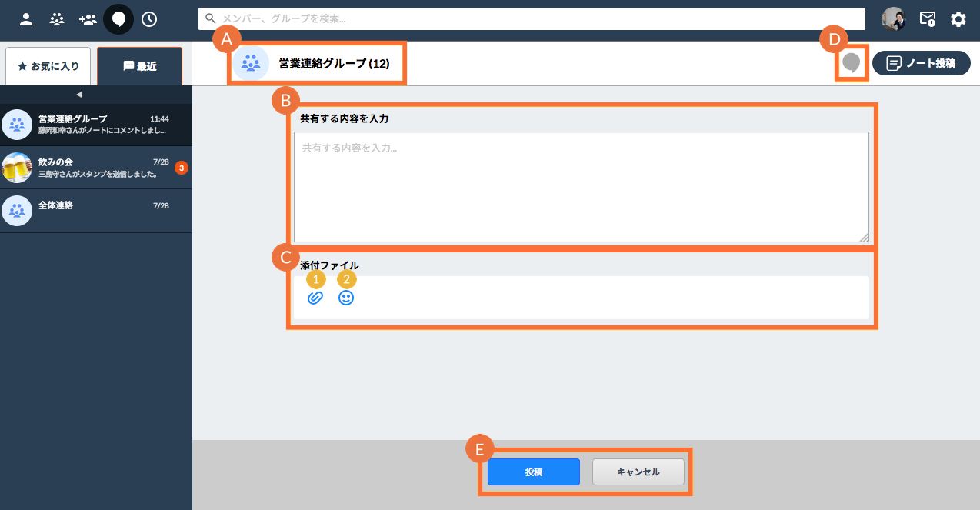Click the 投稿 button
Image resolution: width=980 pixels, height=510 pixels.
point(533,472)
